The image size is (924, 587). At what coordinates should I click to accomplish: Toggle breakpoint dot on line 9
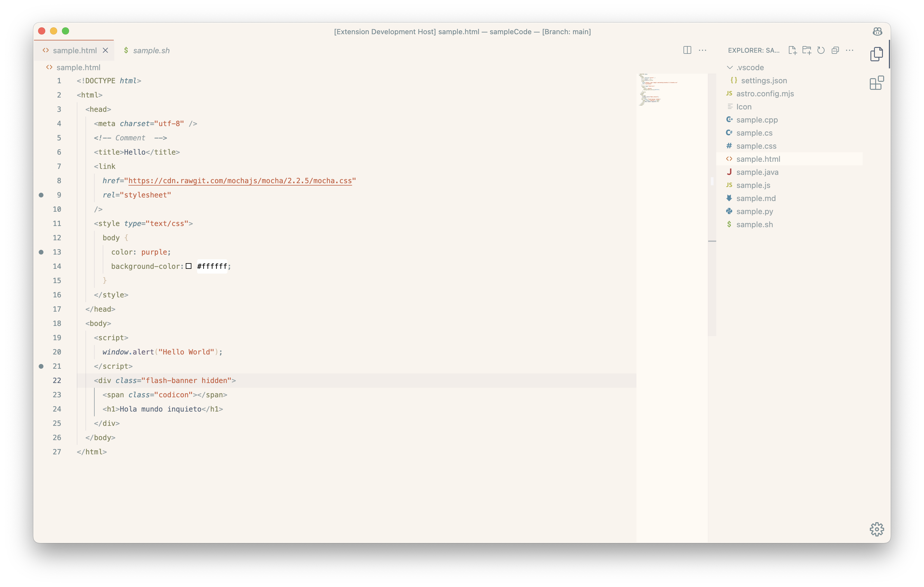[x=41, y=195]
